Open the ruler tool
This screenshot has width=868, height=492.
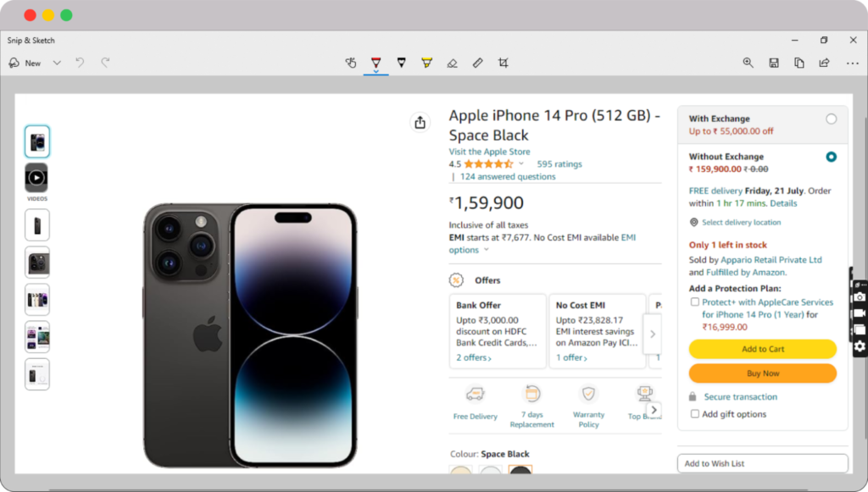[x=477, y=63]
